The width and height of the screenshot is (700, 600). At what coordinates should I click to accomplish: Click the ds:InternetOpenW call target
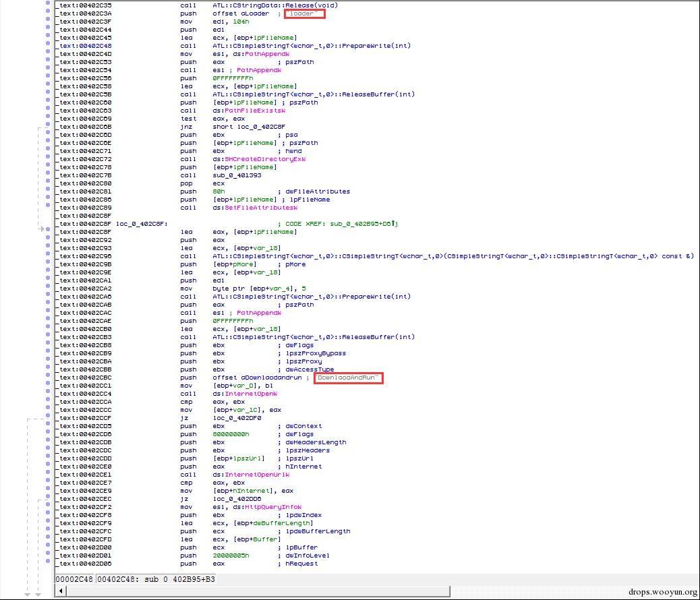pos(245,394)
